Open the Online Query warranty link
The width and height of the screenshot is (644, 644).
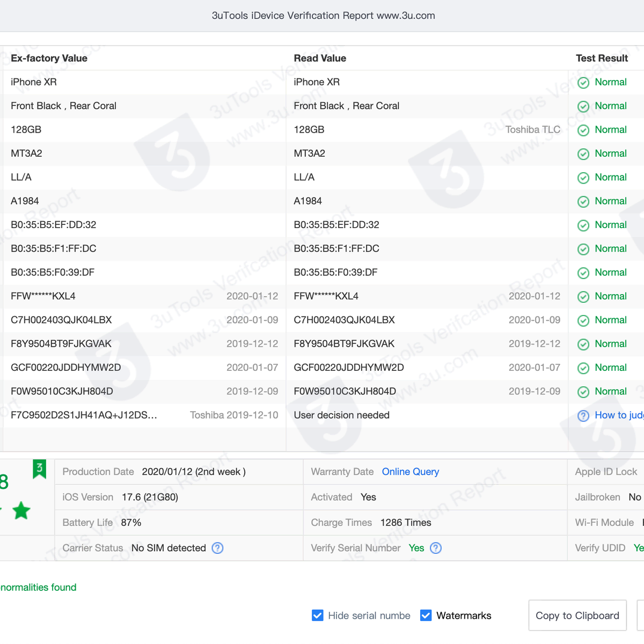coord(411,472)
